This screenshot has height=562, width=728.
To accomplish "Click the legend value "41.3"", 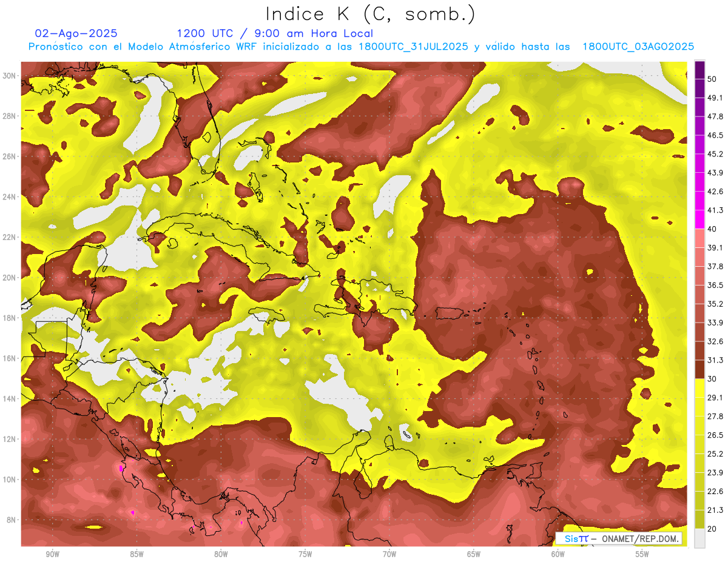I will tap(715, 210).
